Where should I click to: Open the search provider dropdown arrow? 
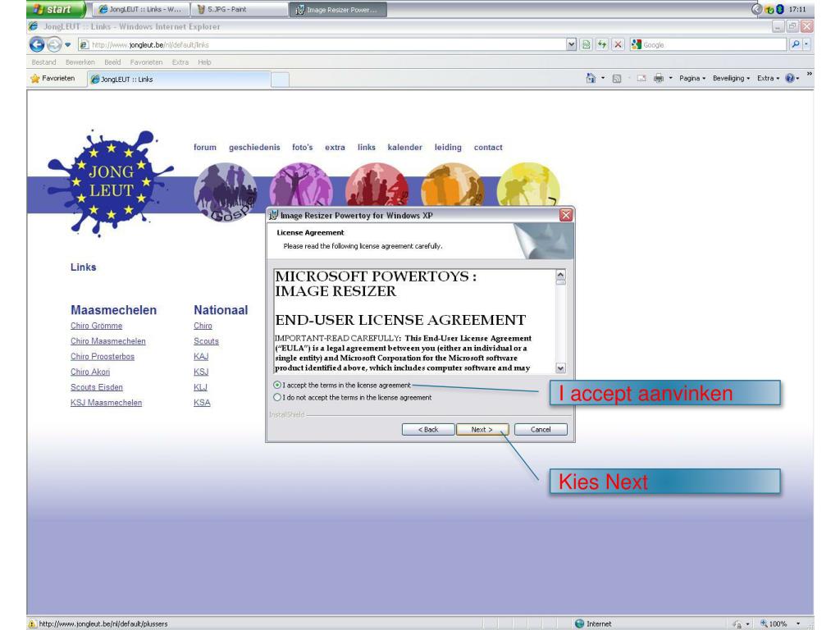(807, 44)
